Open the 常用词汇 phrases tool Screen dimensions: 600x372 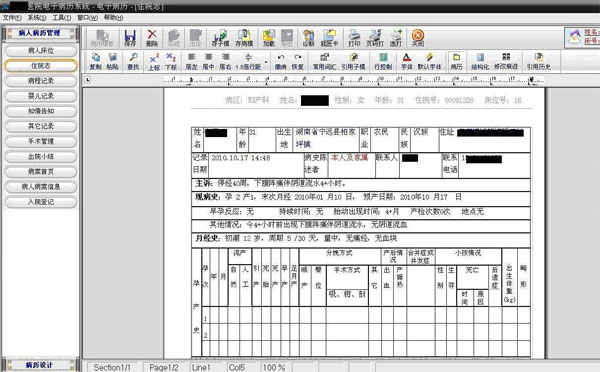tap(324, 62)
